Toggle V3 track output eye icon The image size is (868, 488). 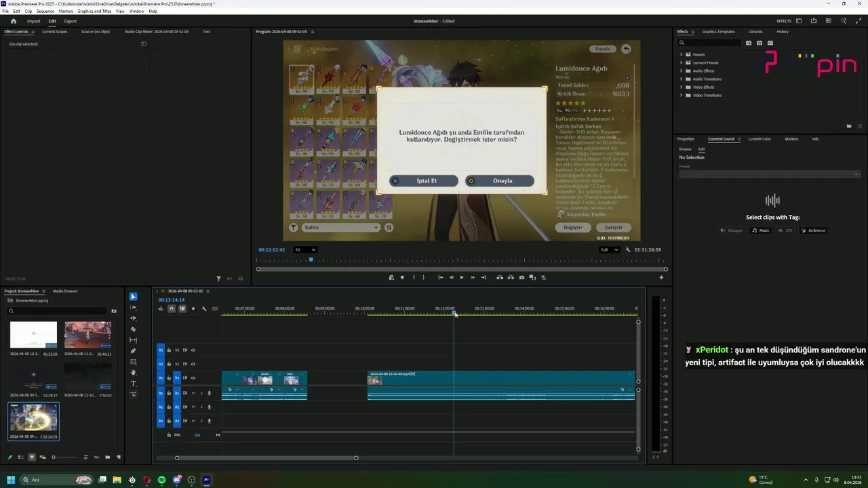(x=193, y=350)
